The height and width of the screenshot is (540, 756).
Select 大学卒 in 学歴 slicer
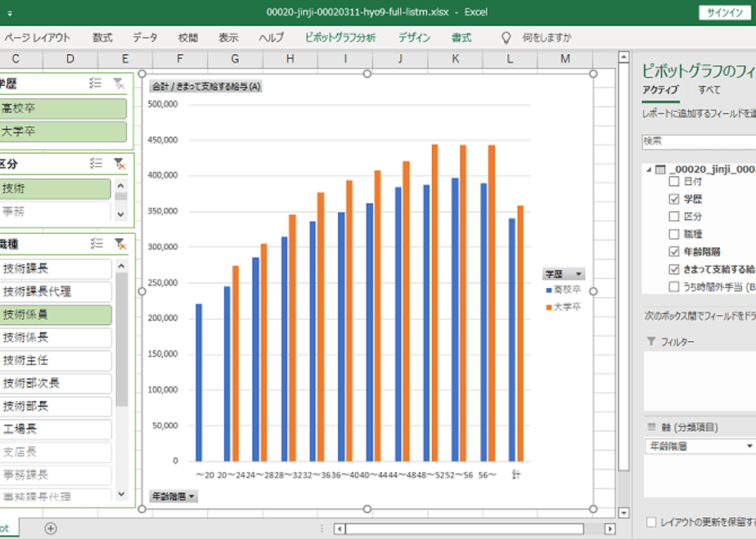(63, 131)
